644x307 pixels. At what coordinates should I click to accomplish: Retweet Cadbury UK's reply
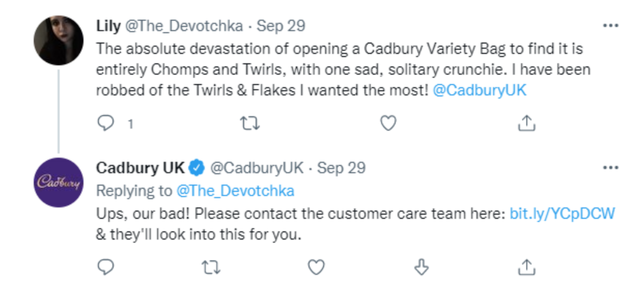[211, 267]
